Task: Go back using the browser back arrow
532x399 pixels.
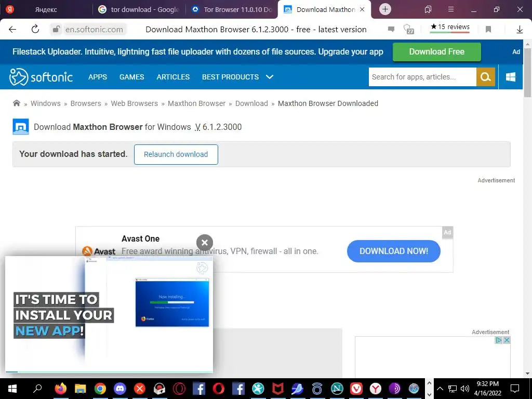Action: point(12,29)
